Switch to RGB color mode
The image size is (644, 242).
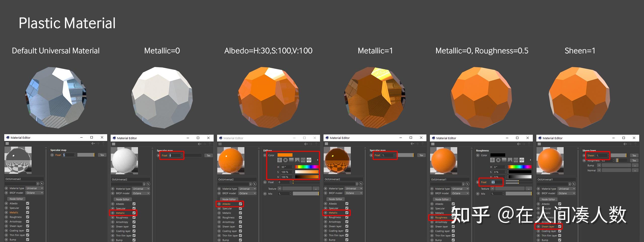303,160
